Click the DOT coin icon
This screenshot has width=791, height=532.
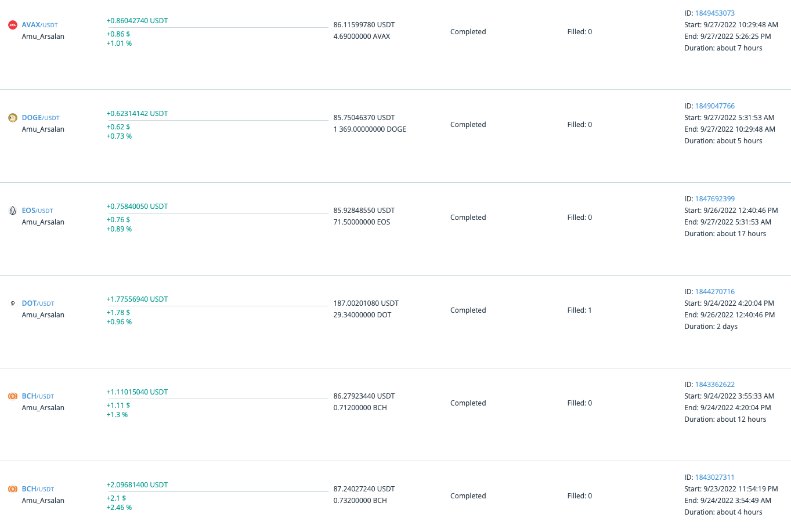[x=13, y=303]
